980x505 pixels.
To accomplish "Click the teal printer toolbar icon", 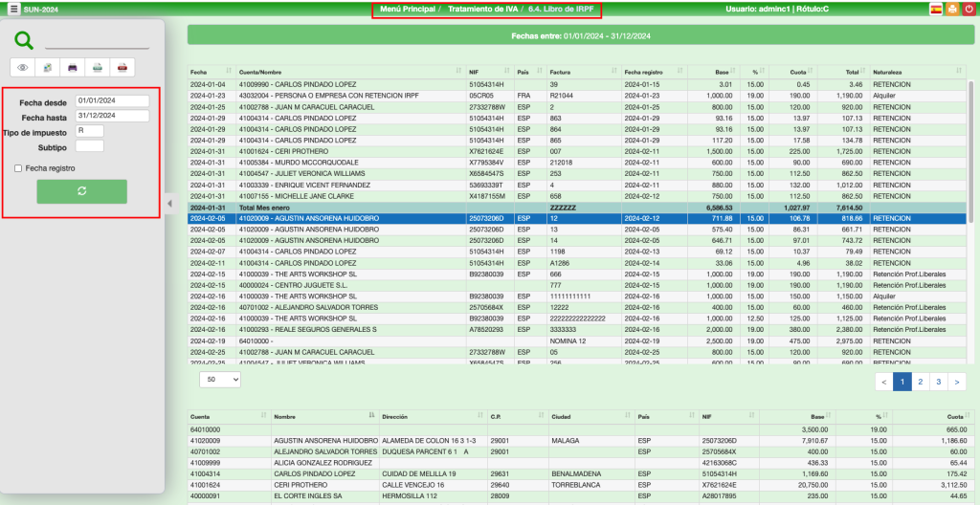I will point(98,68).
